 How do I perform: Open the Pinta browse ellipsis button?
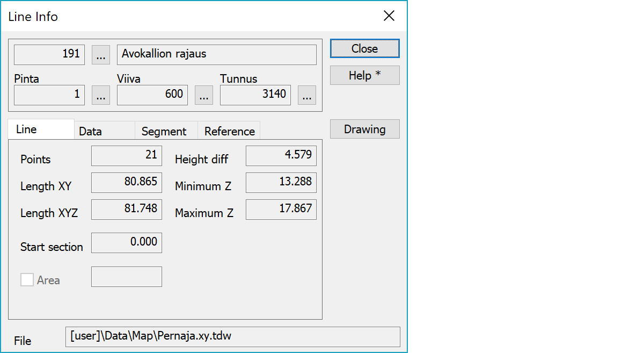pyautogui.click(x=101, y=95)
